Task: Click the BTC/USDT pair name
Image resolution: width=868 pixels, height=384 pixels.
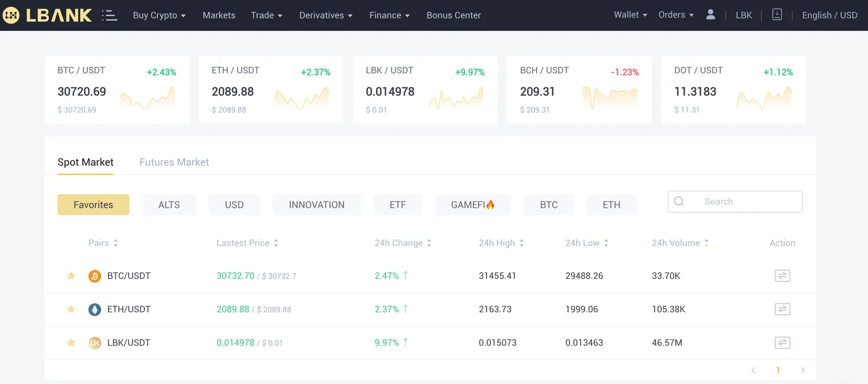Action: click(129, 276)
